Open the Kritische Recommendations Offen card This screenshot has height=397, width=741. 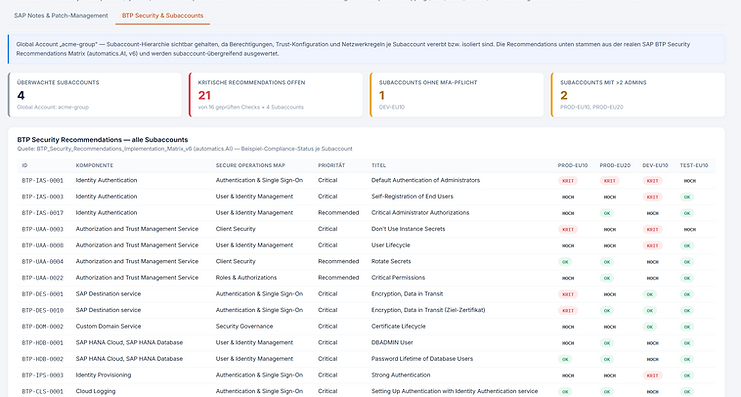click(x=276, y=95)
